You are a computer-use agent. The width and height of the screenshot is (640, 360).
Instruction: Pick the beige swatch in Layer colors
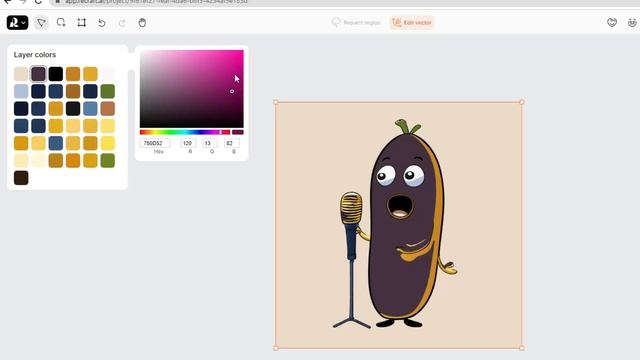click(21, 74)
